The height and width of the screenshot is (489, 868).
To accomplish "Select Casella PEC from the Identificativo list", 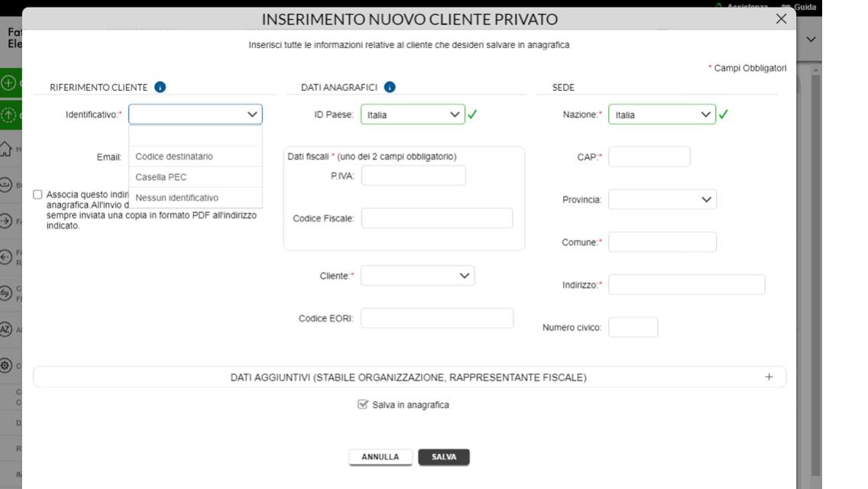I will [x=162, y=176].
